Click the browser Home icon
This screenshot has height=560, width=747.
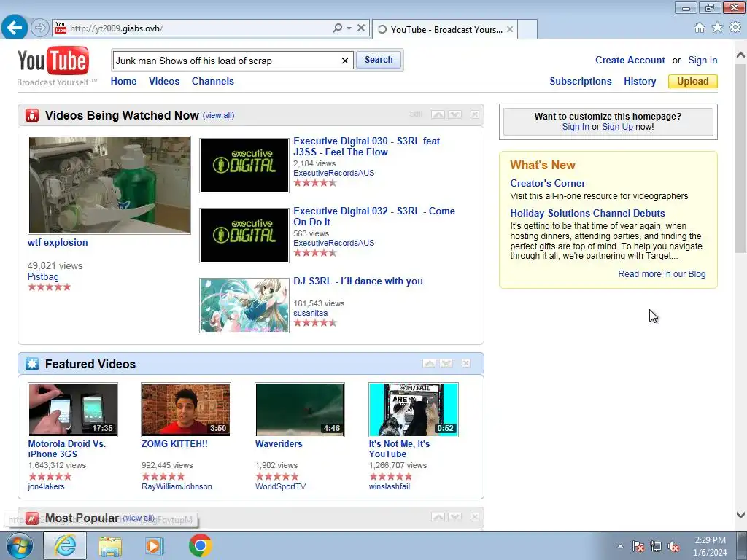[700, 28]
